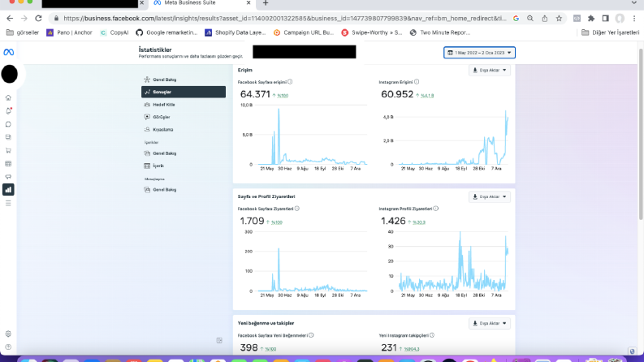644x362 pixels.
Task: Click info icon next to Facebook Sayfası erişimi
Action: (290, 82)
